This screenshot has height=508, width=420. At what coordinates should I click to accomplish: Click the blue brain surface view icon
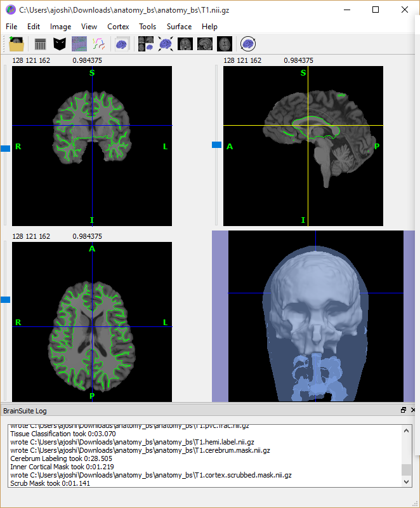point(122,44)
